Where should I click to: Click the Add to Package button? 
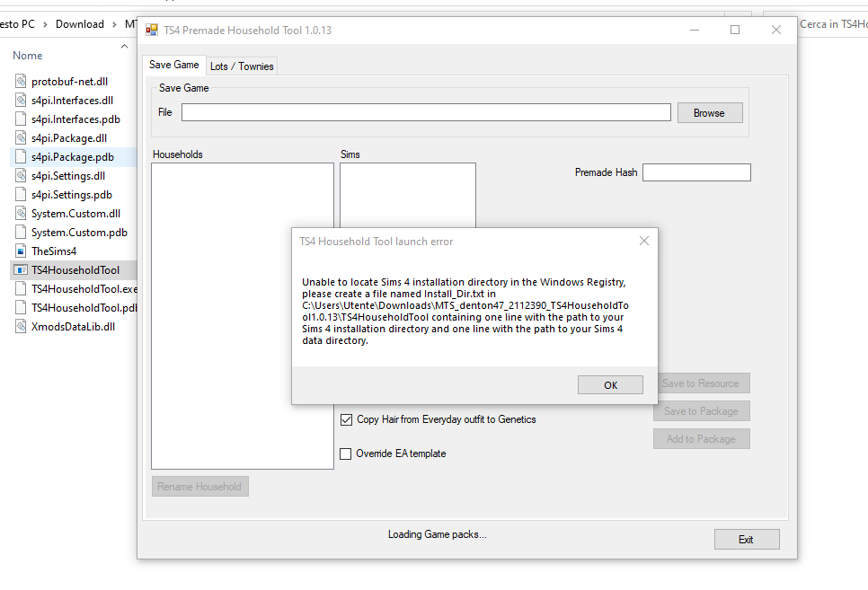click(702, 439)
